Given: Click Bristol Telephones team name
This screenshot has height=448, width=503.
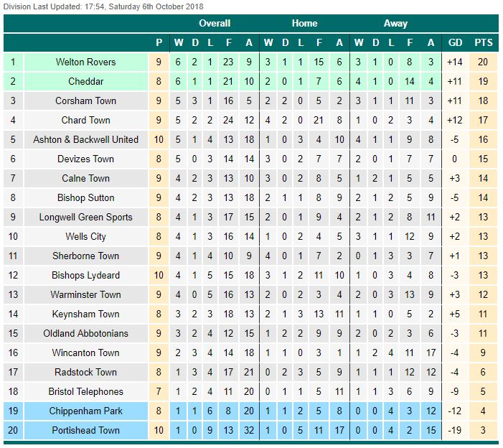Looking at the screenshot, I should tap(85, 391).
